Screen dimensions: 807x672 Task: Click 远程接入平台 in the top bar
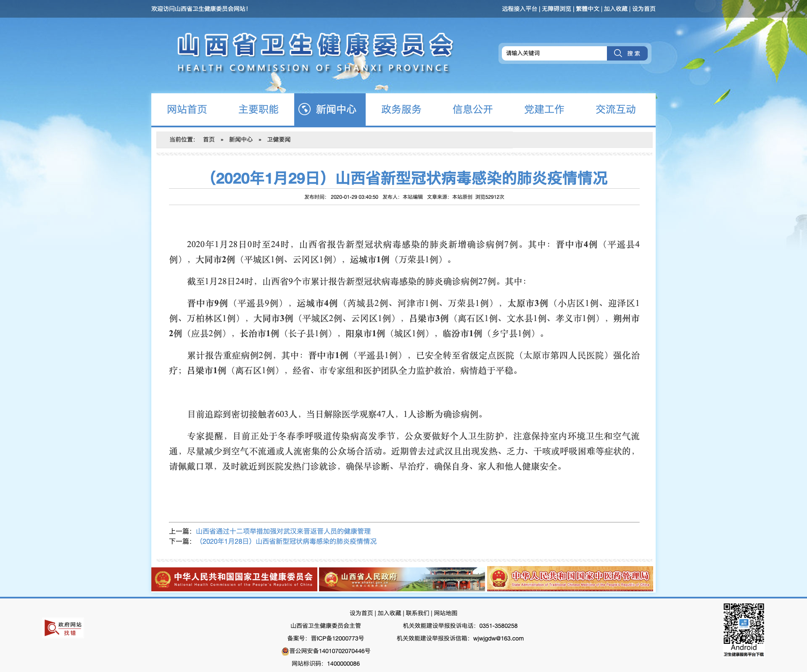pyautogui.click(x=520, y=9)
